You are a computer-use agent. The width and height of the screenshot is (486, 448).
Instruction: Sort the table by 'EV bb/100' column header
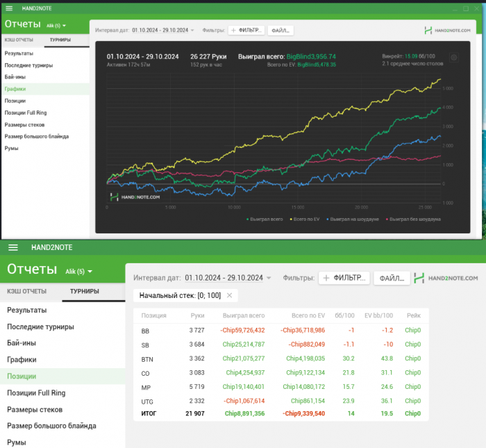(x=378, y=315)
